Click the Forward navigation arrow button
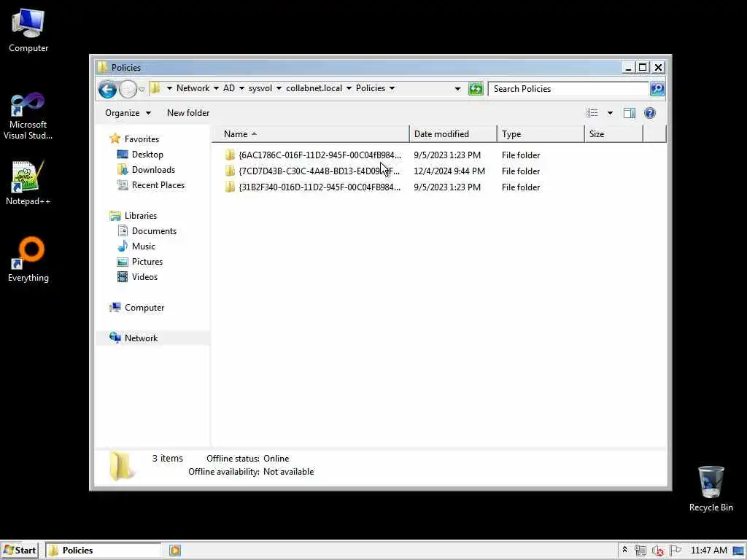The height and width of the screenshot is (560, 747). point(128,89)
